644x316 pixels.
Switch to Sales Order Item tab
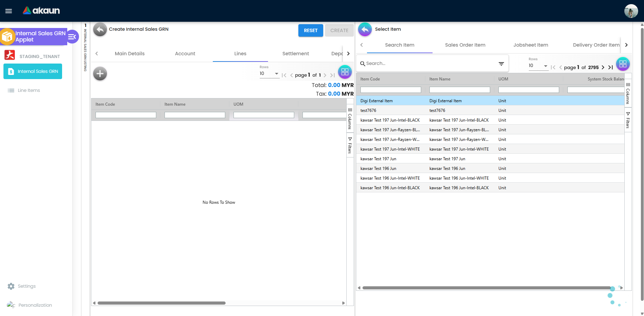tap(465, 45)
